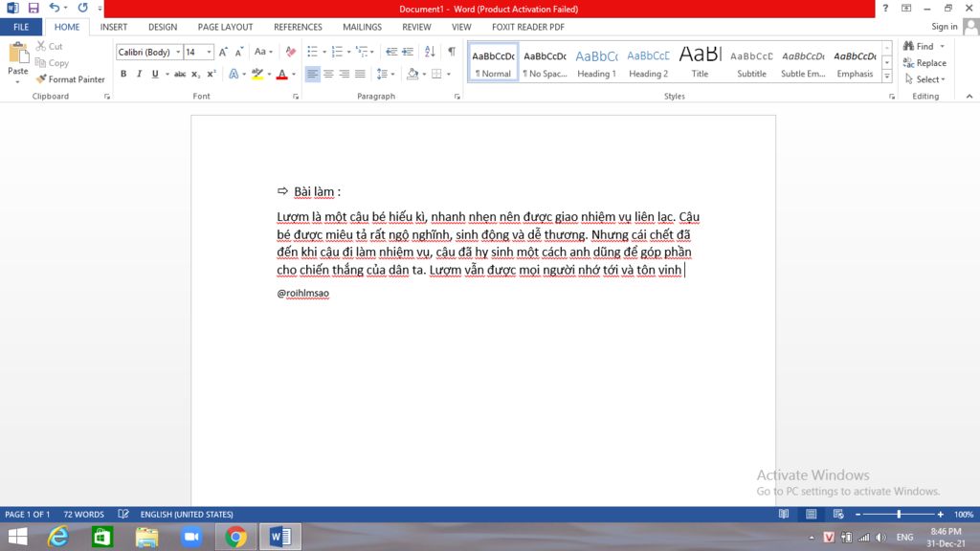980x551 pixels.
Task: Switch to the DESIGN tab
Action: (x=163, y=27)
